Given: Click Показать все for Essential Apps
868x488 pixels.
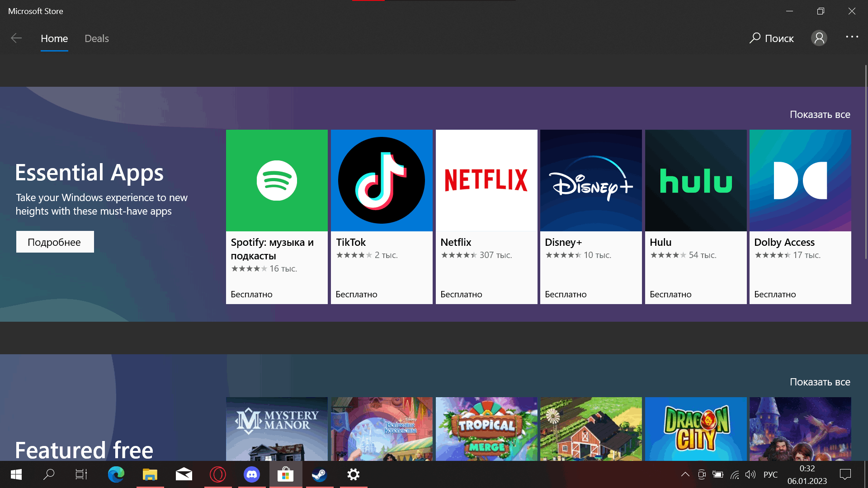Looking at the screenshot, I should (x=820, y=114).
